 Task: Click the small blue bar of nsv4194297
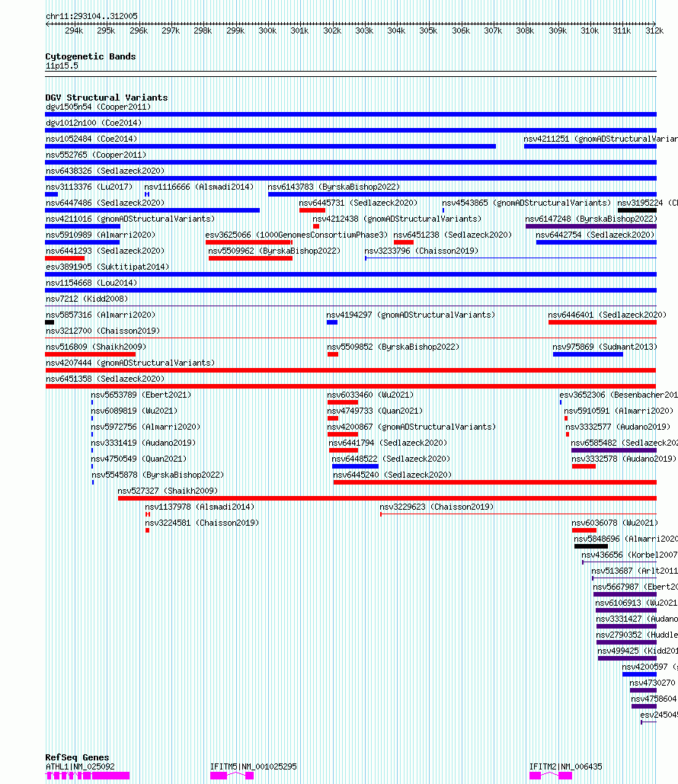click(x=332, y=322)
